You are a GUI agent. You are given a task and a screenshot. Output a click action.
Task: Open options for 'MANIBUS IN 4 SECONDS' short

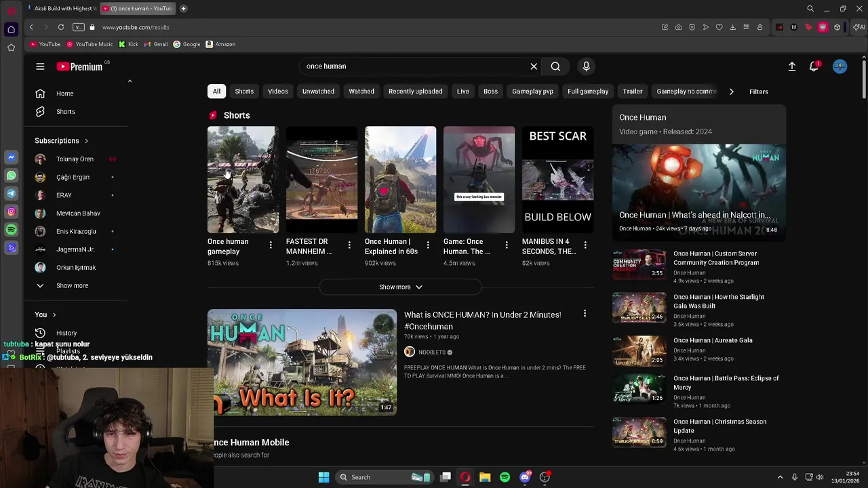click(x=585, y=245)
